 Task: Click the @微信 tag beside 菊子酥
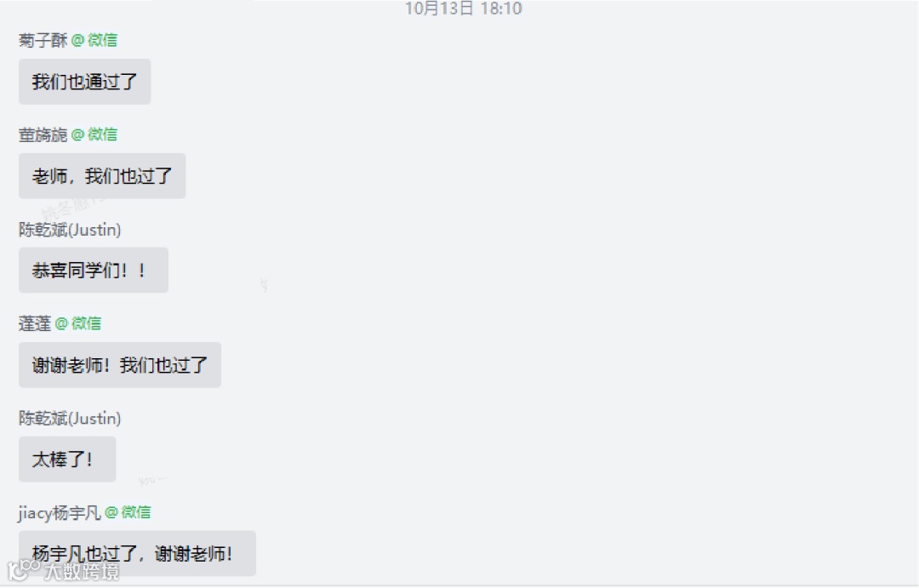(x=94, y=40)
